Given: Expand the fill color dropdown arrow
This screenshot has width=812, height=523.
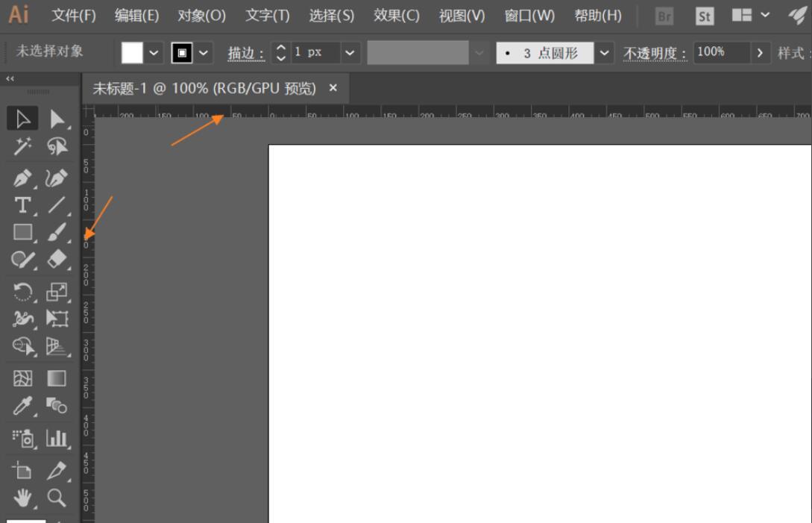Looking at the screenshot, I should (154, 53).
